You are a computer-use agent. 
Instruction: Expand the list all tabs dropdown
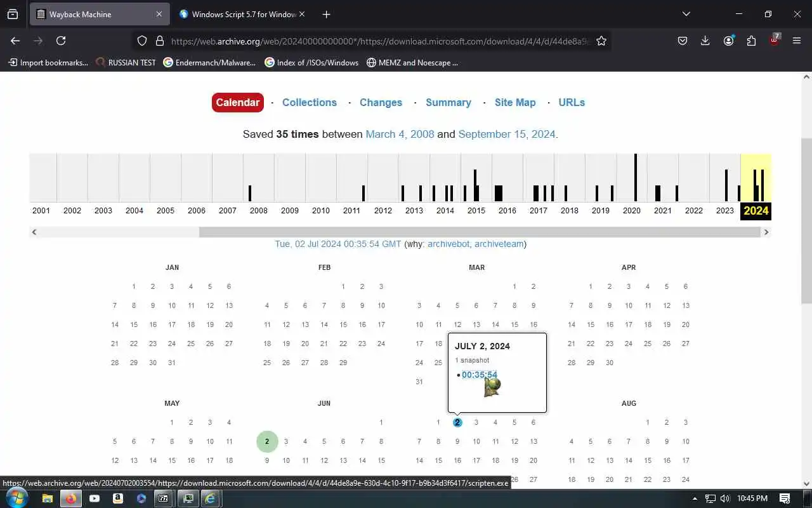coord(686,14)
